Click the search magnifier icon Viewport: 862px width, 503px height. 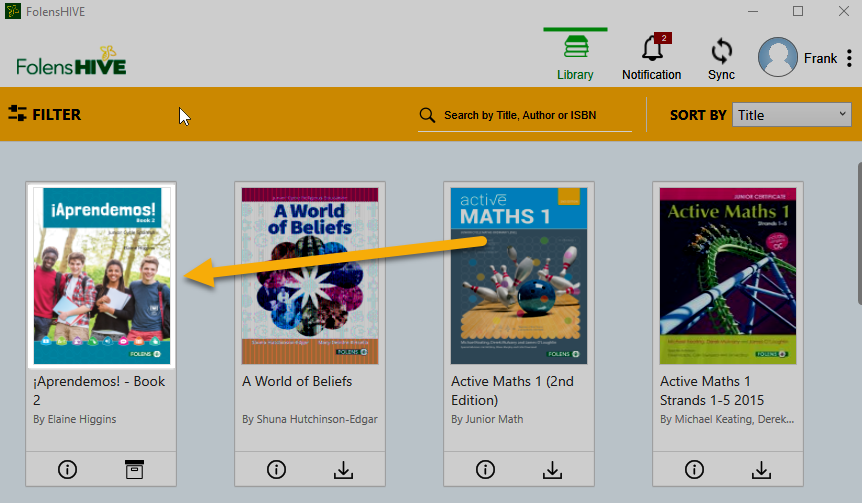coord(427,115)
